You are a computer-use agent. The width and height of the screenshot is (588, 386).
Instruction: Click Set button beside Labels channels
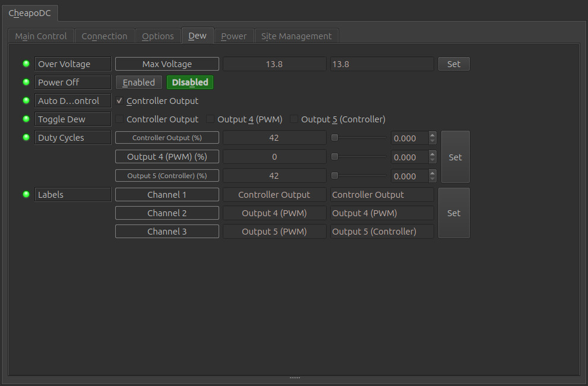(x=454, y=213)
